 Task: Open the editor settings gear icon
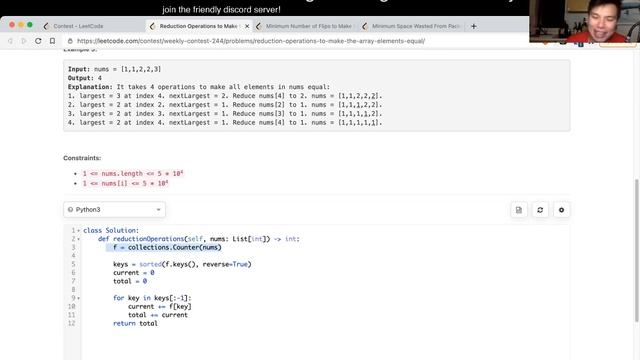point(561,210)
